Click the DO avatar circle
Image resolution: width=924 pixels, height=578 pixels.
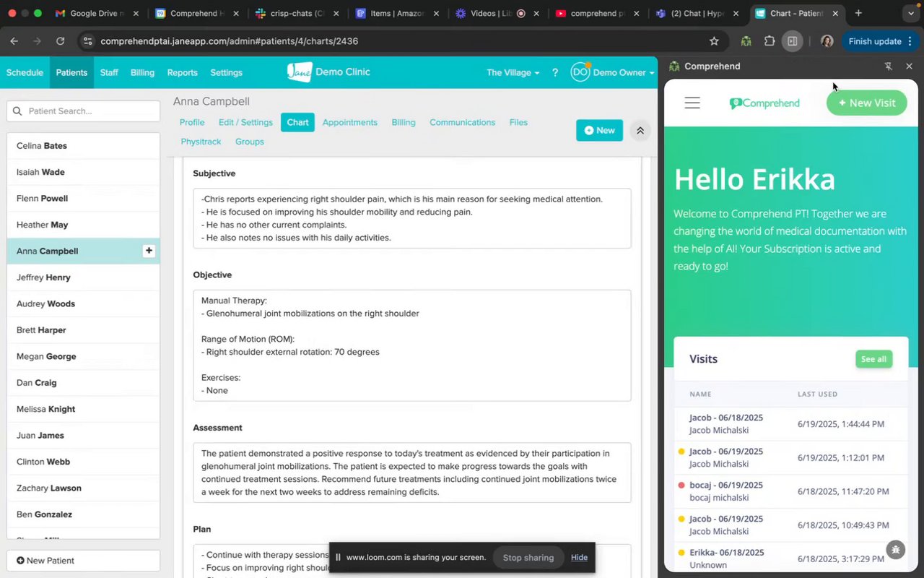pos(580,72)
